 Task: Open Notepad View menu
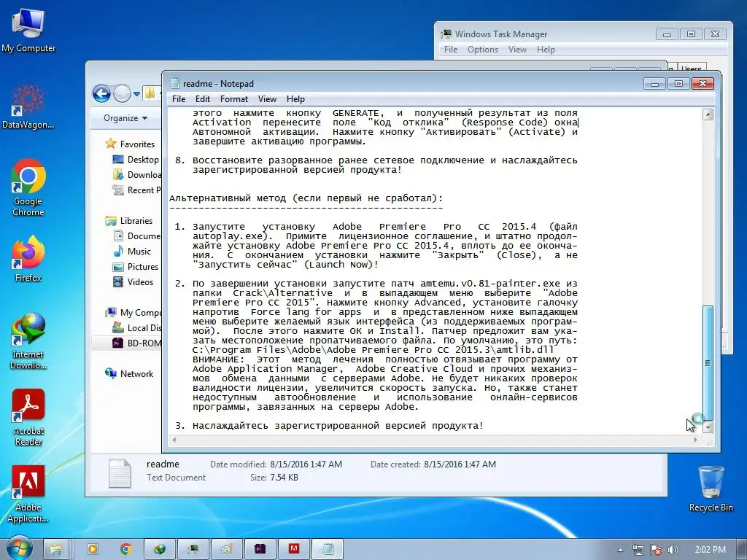tap(267, 99)
